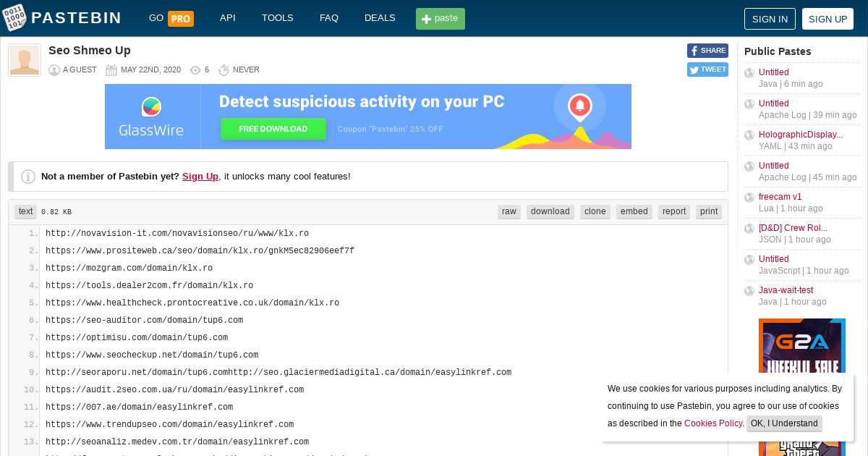Click the GlassWire logo in the banner
868x456 pixels.
point(151,117)
